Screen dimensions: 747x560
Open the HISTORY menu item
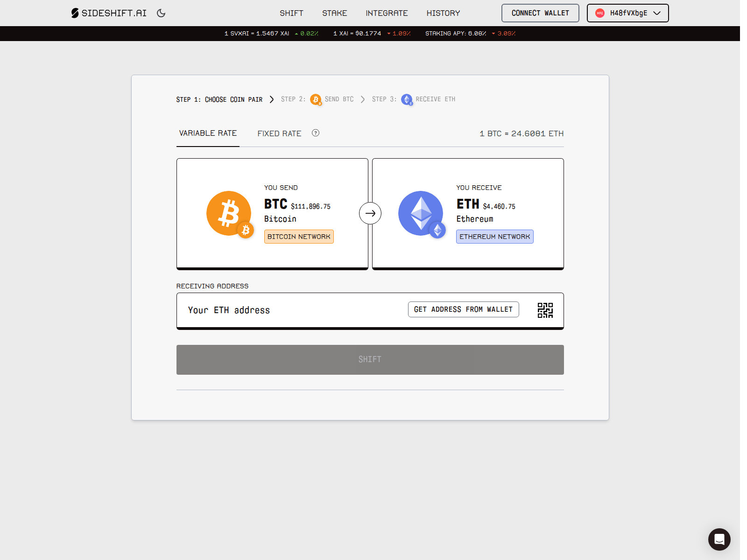coord(443,13)
